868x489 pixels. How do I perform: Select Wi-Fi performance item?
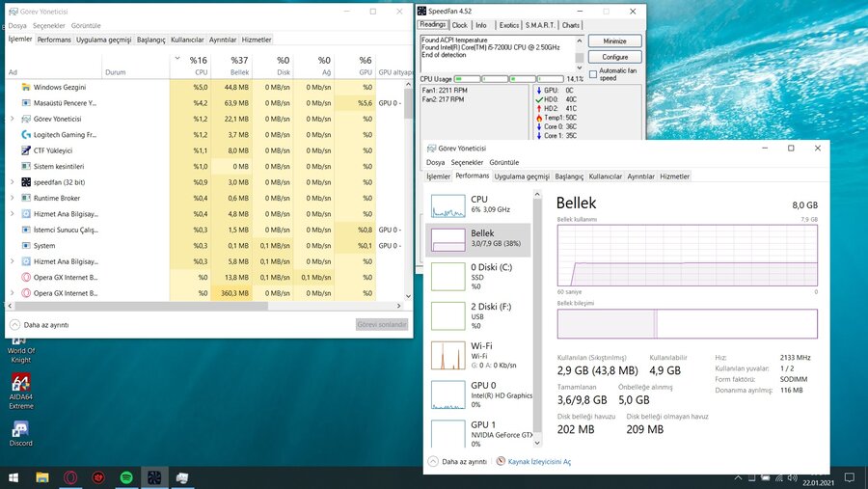(477, 355)
